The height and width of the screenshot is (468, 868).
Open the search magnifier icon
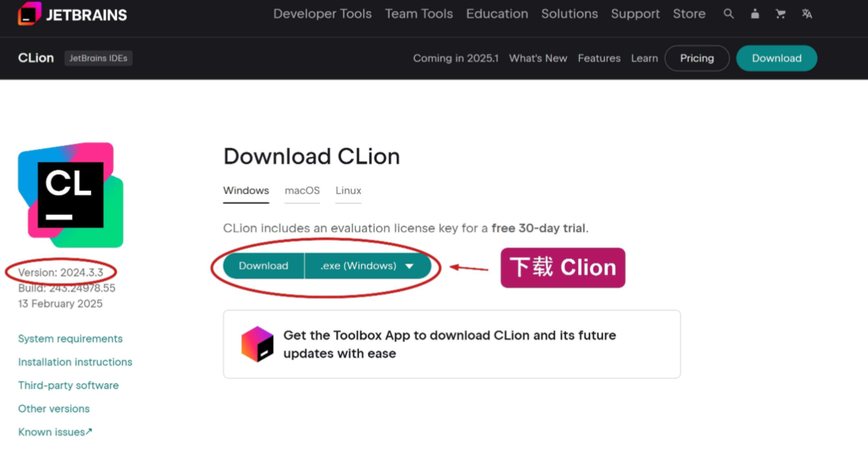tap(729, 14)
